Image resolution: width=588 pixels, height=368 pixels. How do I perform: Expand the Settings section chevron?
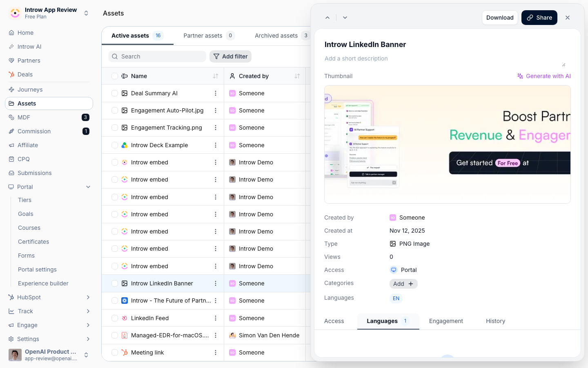pyautogui.click(x=88, y=339)
